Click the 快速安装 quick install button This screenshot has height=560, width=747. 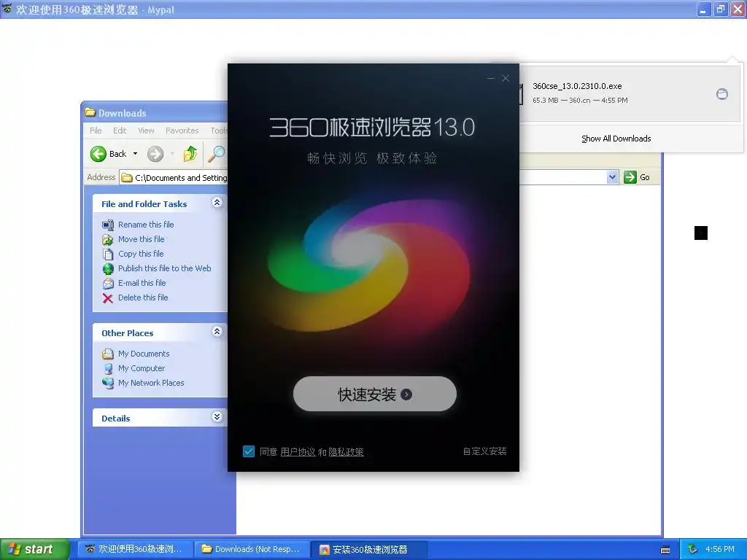pyautogui.click(x=374, y=394)
